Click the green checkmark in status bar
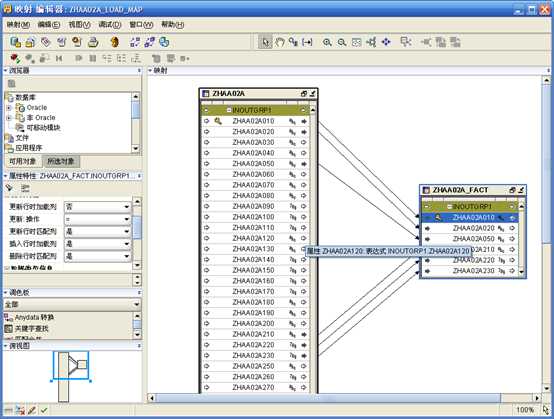The width and height of the screenshot is (554, 419). click(x=44, y=410)
